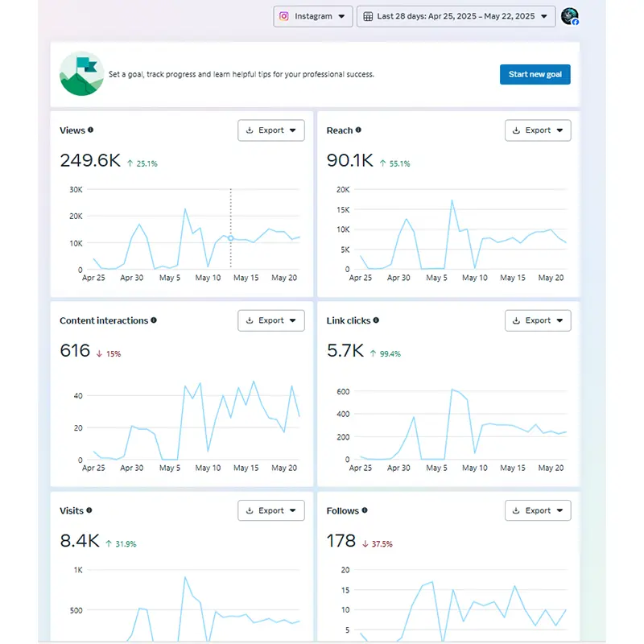
Task: Open the Visits Export dropdown
Action: (x=271, y=510)
